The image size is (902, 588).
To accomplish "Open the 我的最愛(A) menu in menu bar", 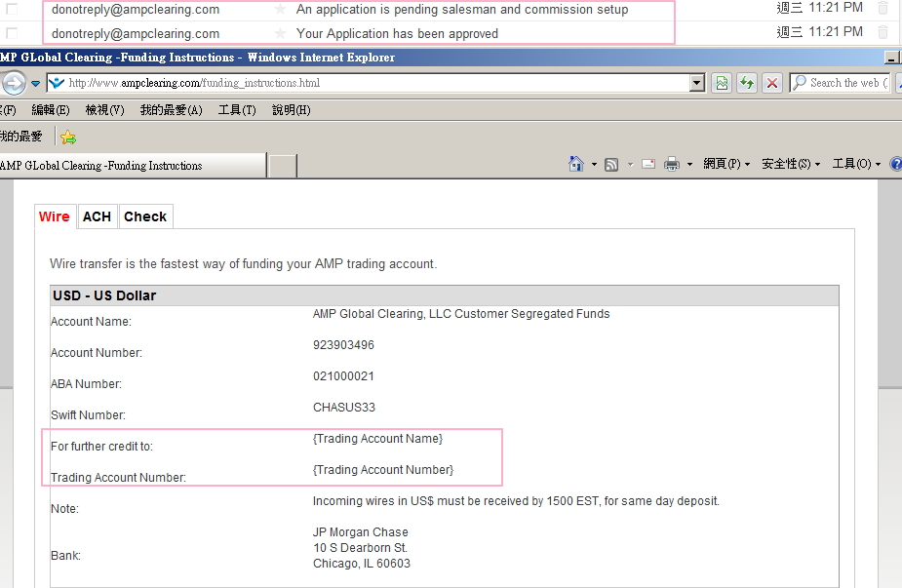I will [x=172, y=110].
